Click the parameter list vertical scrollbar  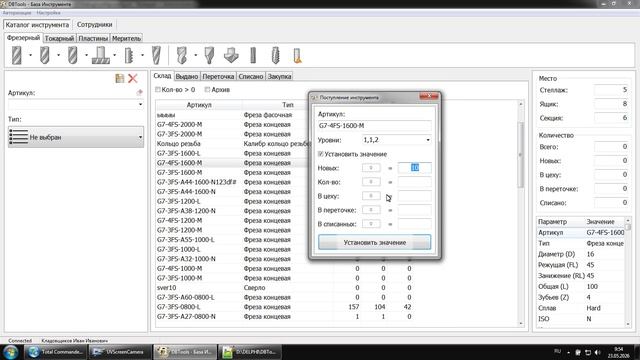(628, 272)
